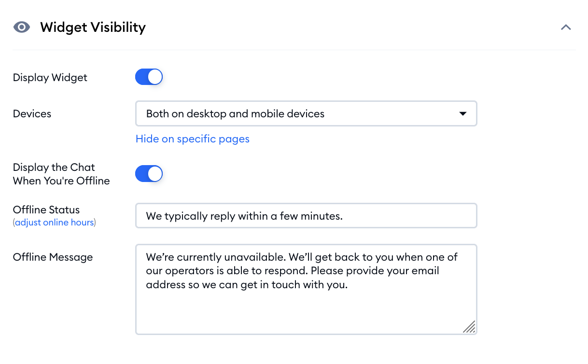Open the Devices dropdown menu
The width and height of the screenshot is (588, 364).
click(306, 113)
